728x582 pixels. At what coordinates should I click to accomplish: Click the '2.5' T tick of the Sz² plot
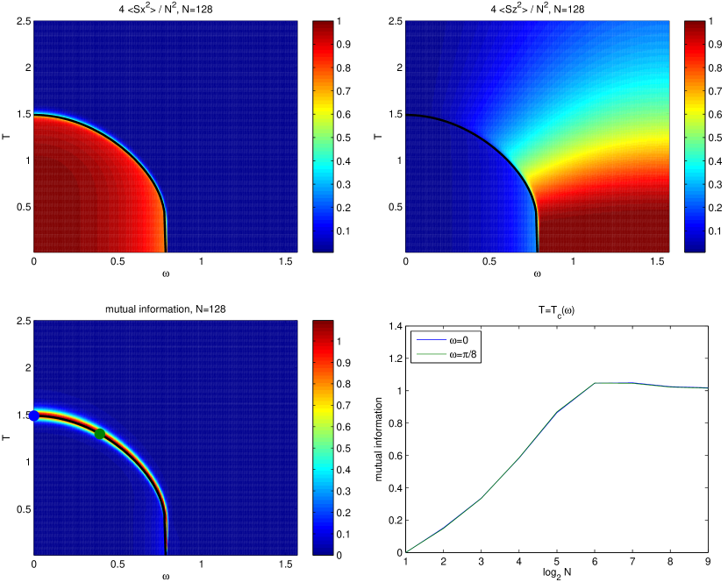[x=395, y=21]
